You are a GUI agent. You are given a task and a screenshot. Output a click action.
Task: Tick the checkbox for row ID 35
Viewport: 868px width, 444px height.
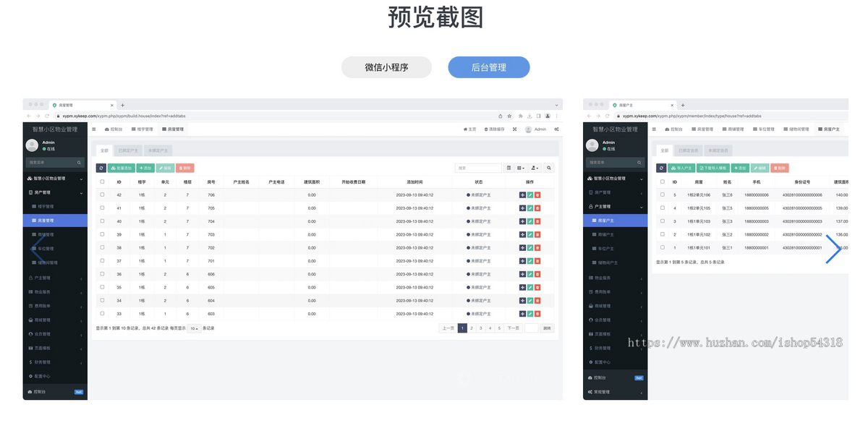pos(102,287)
